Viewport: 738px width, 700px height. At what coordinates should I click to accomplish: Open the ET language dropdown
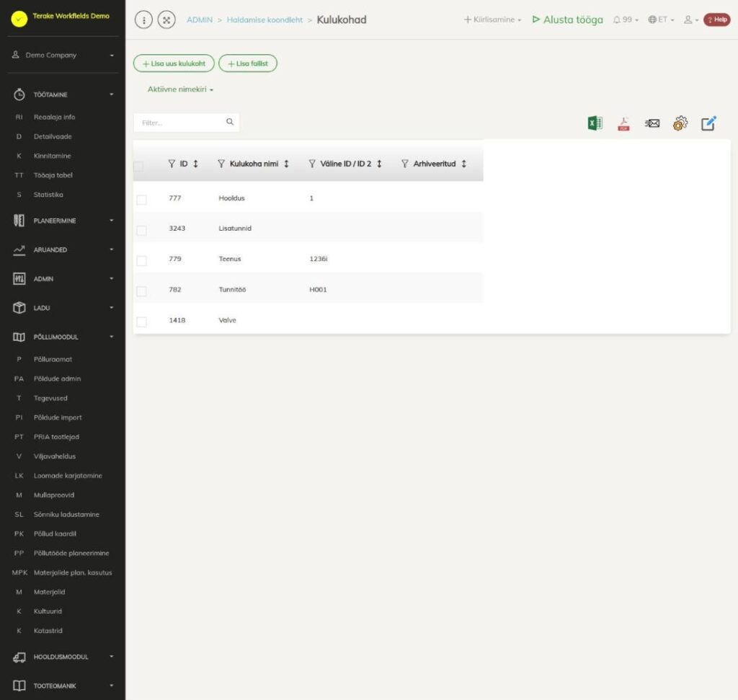click(661, 19)
